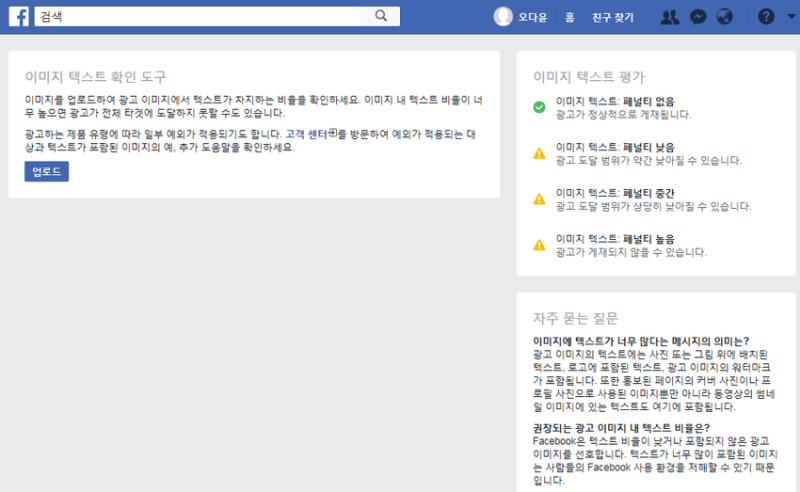Click text 이미지 텍스트: 페널티 중간

click(x=615, y=193)
